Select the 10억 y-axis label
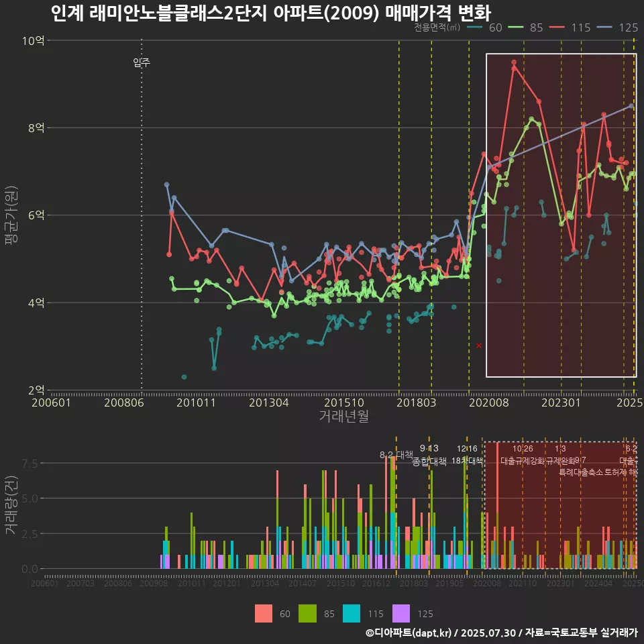Viewport: 644px width, 644px height. 34,40
